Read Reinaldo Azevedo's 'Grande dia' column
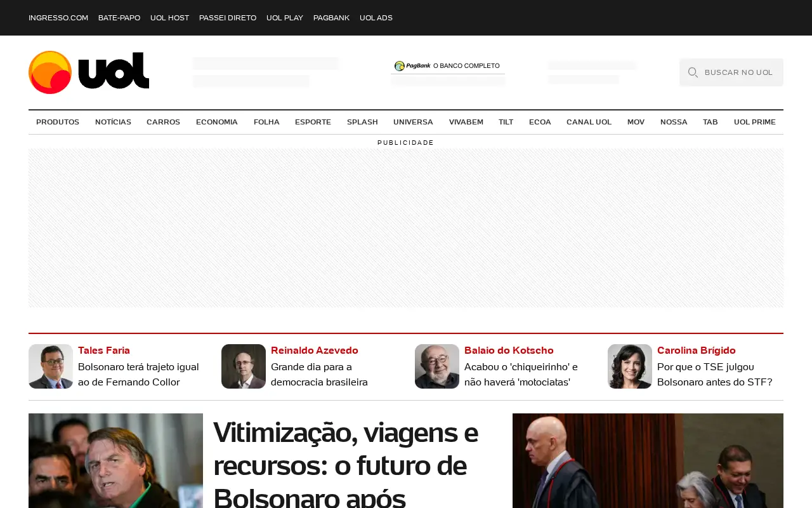Viewport: 812px width, 508px height. pos(319,375)
